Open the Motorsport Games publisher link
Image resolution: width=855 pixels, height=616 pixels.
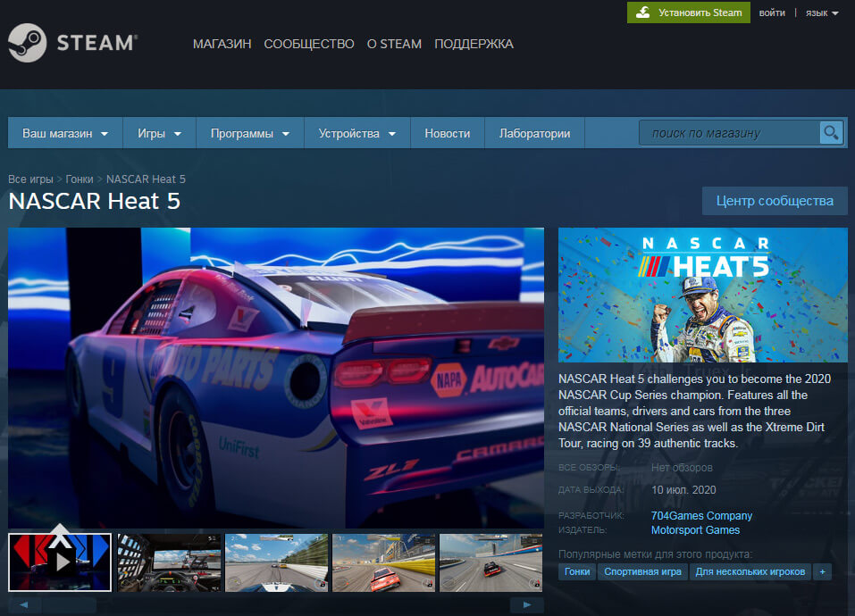click(x=695, y=530)
